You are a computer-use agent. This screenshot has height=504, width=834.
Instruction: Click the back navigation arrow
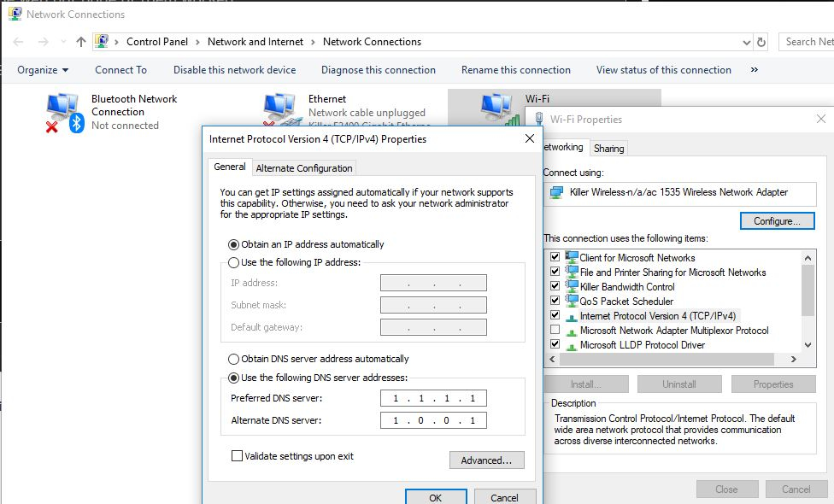tap(17, 41)
